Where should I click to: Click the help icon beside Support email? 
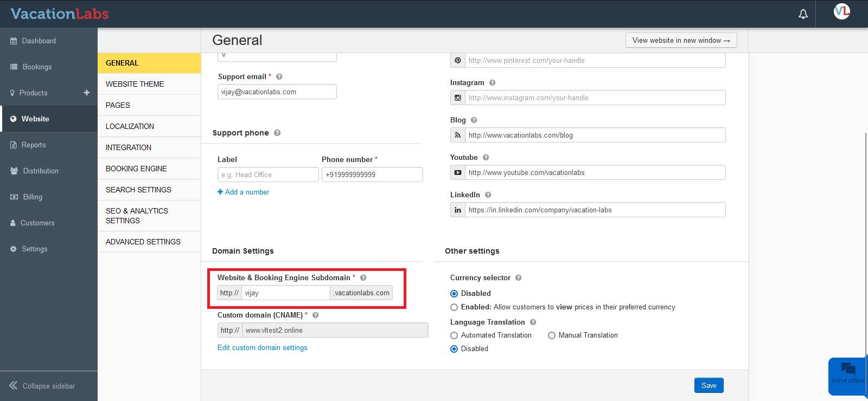(x=279, y=77)
